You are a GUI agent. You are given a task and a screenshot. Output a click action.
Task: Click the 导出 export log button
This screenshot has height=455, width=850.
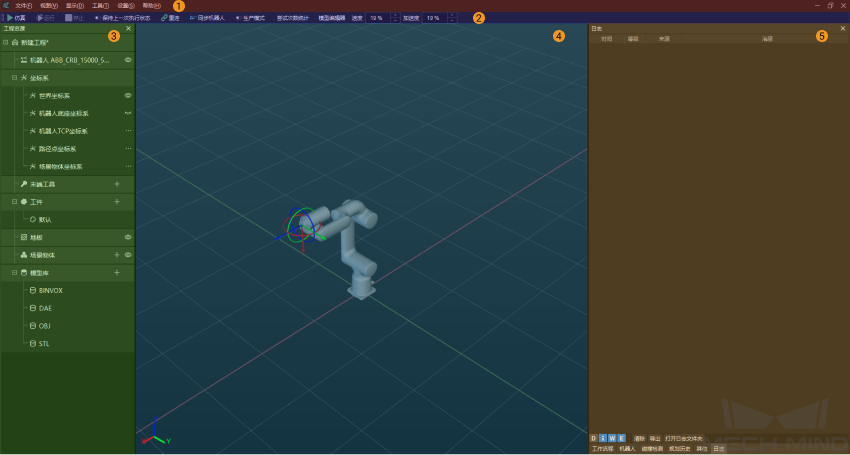(x=655, y=438)
